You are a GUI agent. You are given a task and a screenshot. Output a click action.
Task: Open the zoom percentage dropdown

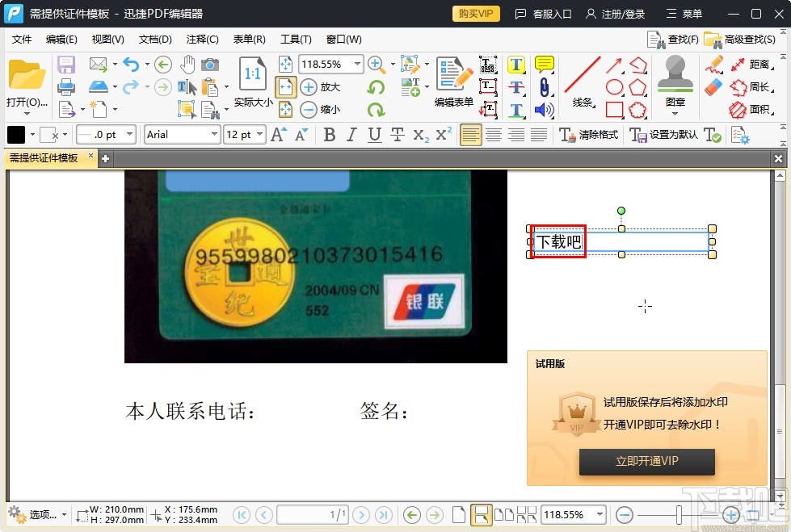pyautogui.click(x=355, y=64)
